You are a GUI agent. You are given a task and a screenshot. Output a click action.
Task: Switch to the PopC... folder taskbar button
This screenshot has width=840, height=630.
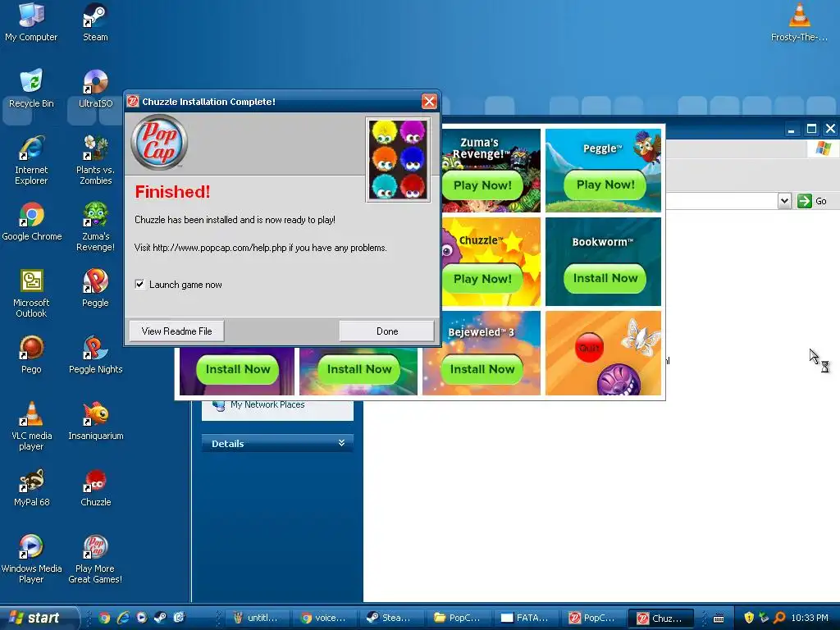[459, 618]
